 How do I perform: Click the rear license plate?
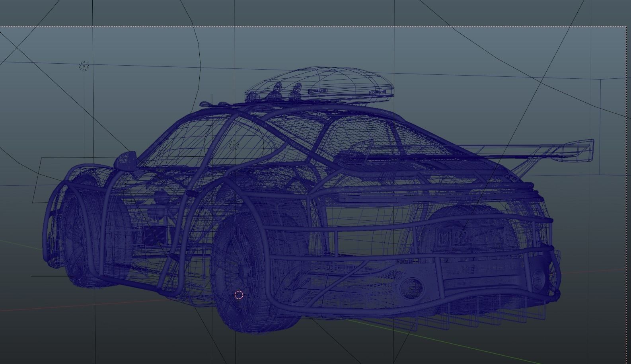(470, 236)
